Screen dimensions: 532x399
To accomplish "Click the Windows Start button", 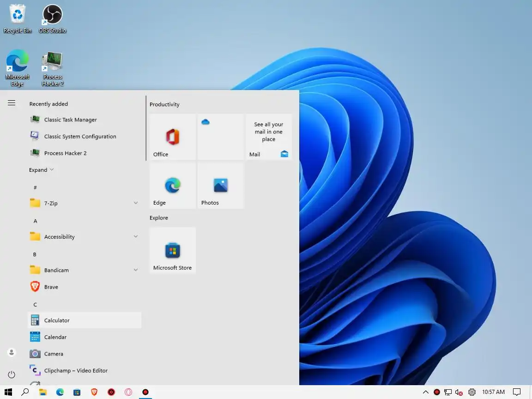I will tap(8, 392).
